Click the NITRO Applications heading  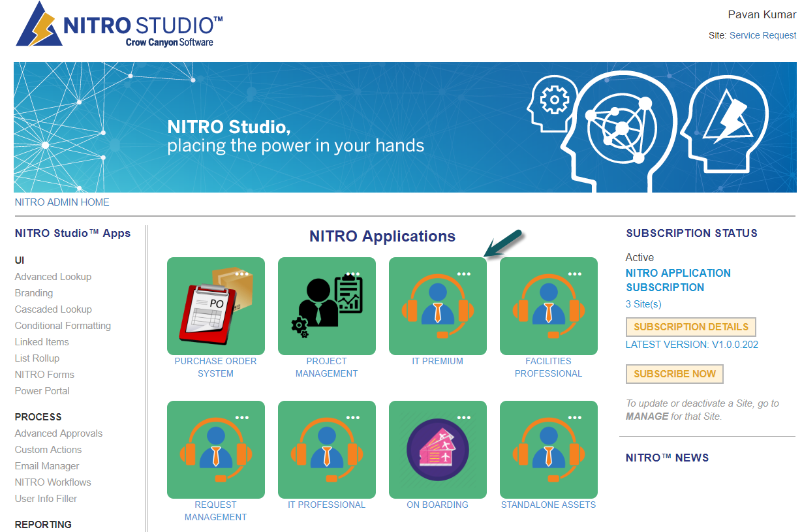(x=382, y=236)
